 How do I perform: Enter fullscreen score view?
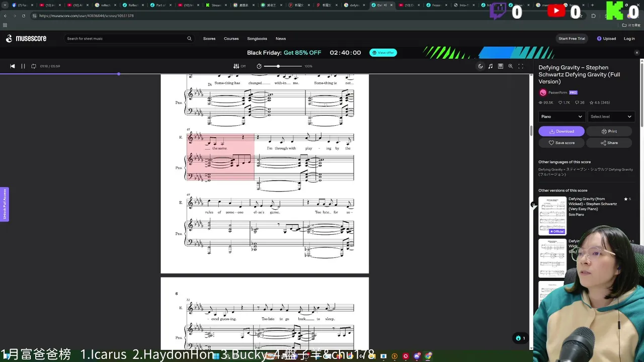coord(521,66)
